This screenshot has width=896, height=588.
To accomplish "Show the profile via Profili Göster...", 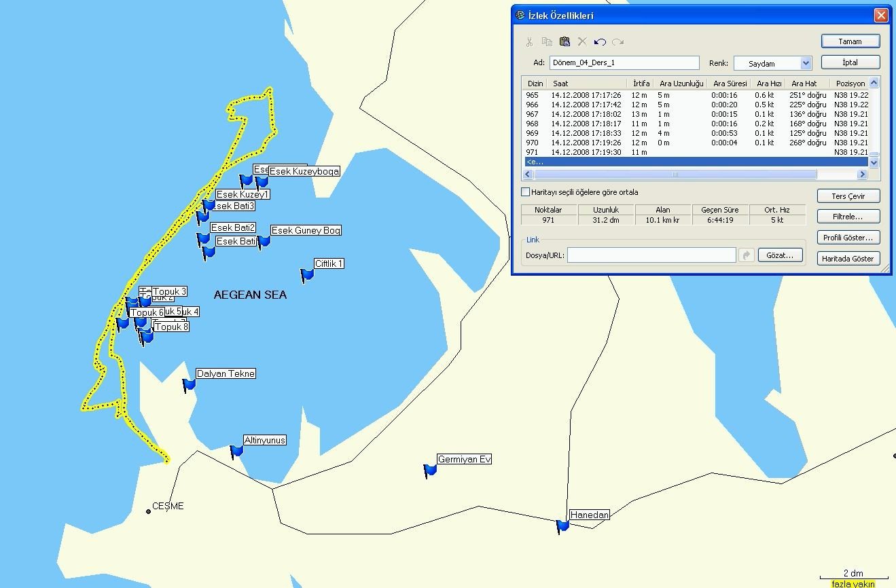I will [x=848, y=238].
